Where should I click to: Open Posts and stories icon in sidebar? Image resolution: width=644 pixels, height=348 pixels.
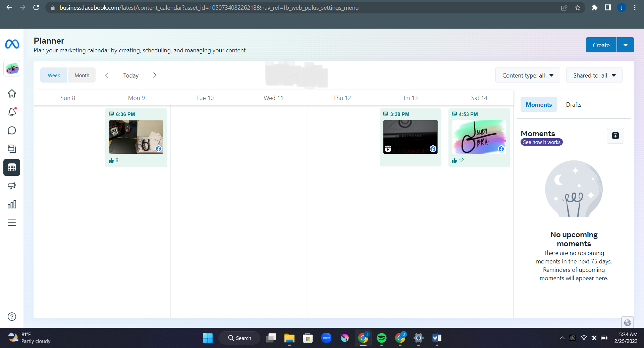tap(12, 149)
